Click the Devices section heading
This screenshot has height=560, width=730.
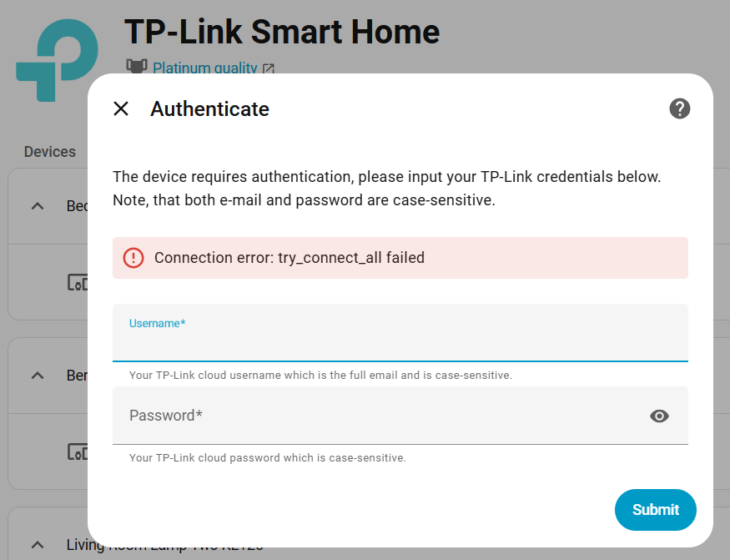tap(50, 152)
